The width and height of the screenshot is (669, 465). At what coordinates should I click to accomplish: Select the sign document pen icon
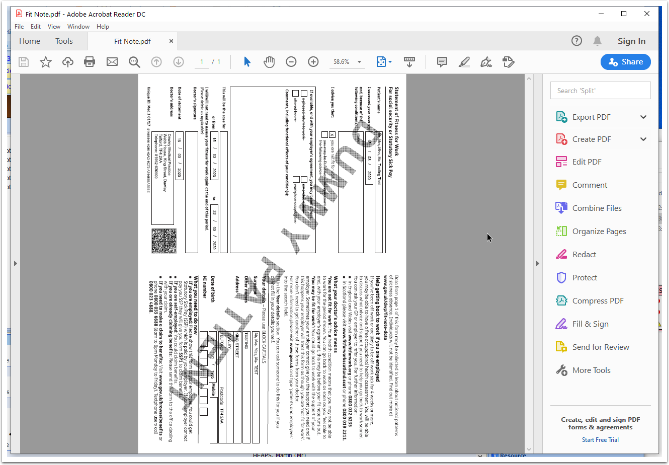pos(486,62)
